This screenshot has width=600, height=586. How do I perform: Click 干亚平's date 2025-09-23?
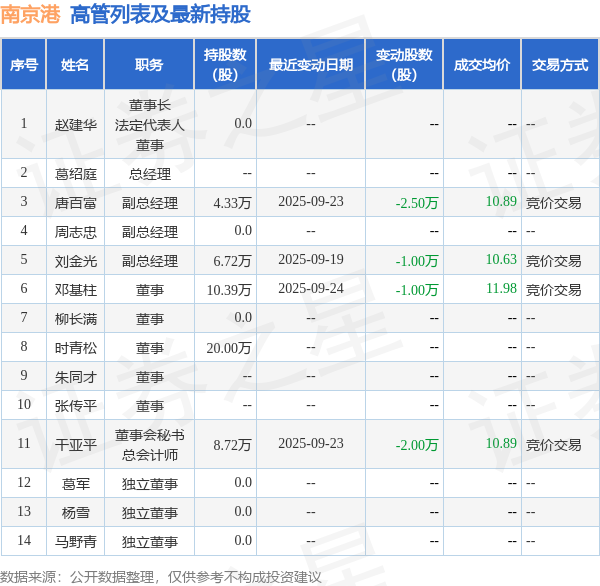311,444
